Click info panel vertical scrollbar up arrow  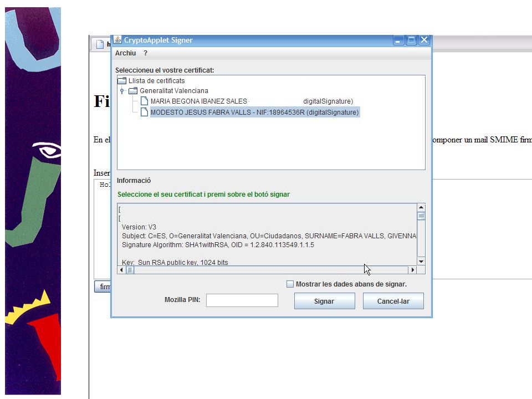pos(421,207)
